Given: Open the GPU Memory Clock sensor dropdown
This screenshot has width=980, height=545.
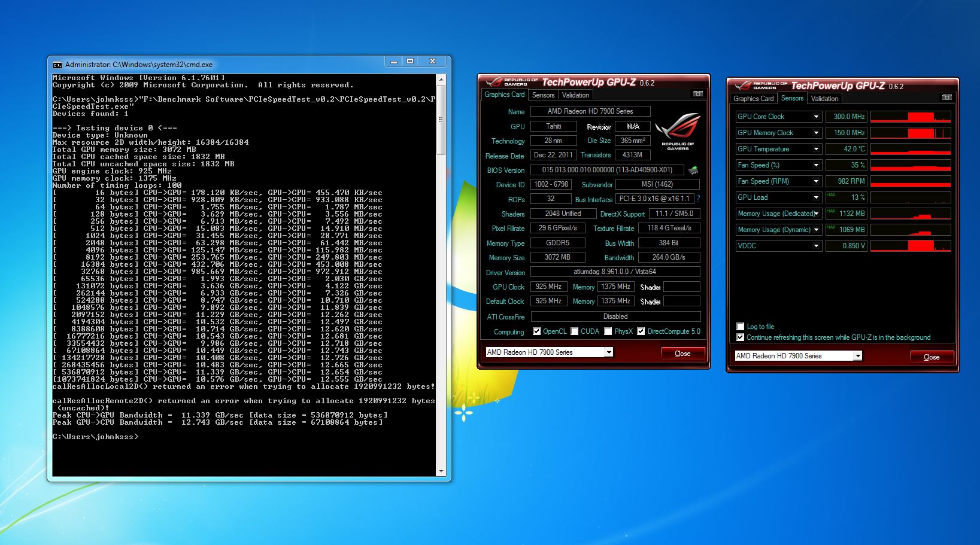Looking at the screenshot, I should coord(816,133).
